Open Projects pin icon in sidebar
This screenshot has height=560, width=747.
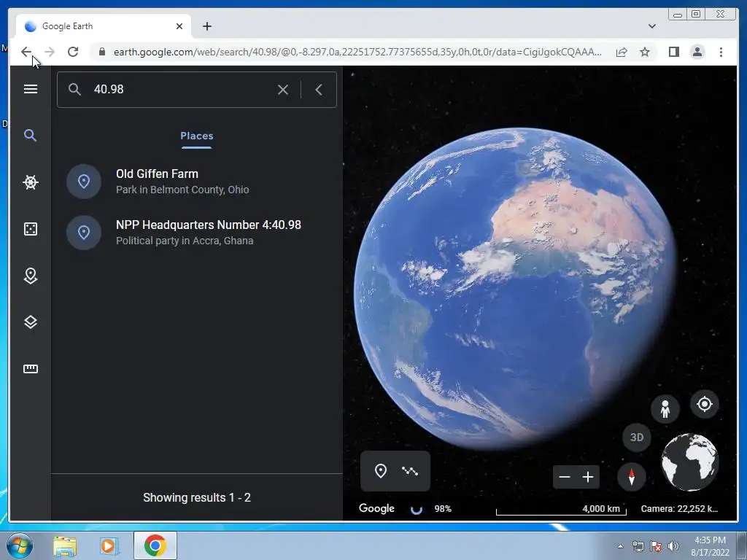[31, 275]
